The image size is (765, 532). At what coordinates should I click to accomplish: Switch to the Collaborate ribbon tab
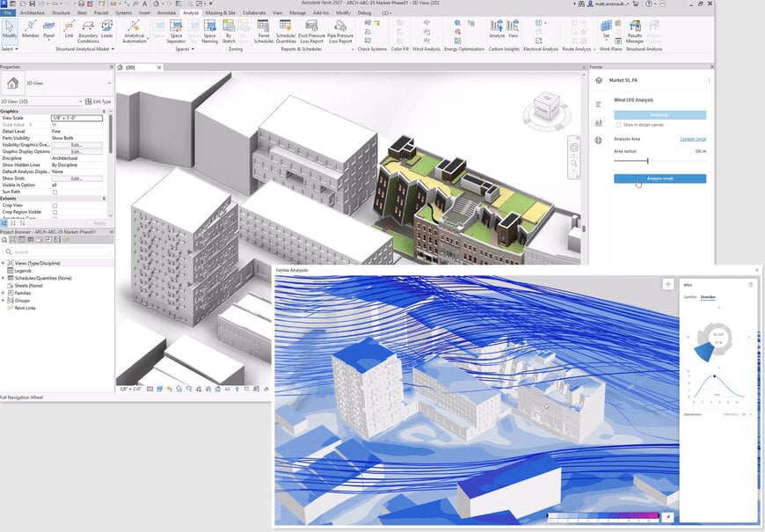[254, 12]
